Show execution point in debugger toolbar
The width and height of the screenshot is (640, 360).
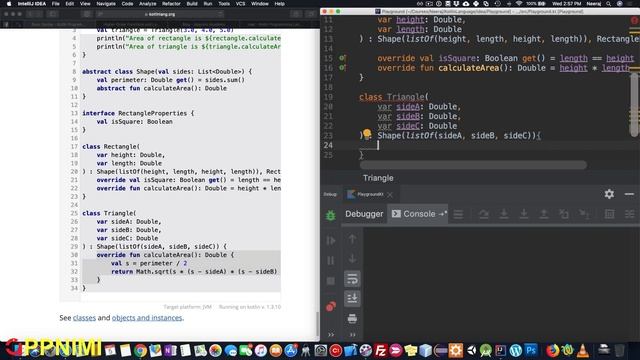point(458,214)
